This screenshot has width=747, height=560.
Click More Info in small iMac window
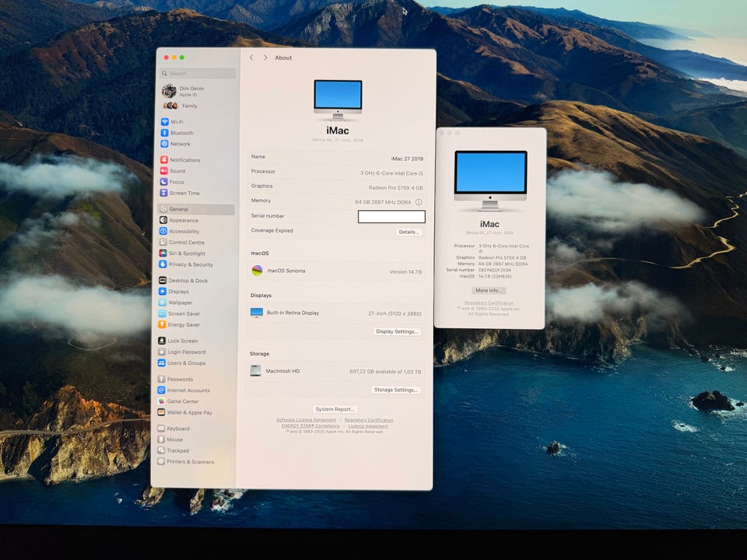[489, 290]
